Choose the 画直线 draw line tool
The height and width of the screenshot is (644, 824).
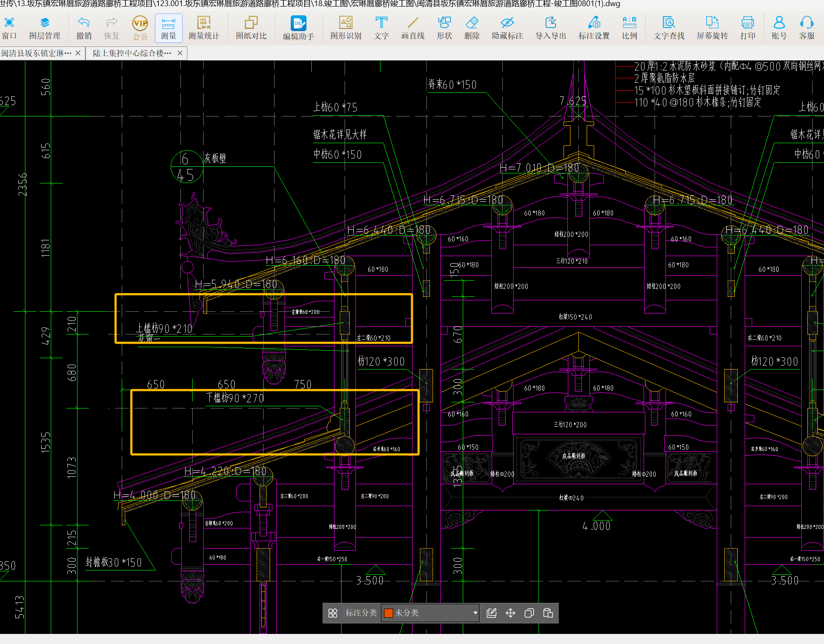[413, 28]
